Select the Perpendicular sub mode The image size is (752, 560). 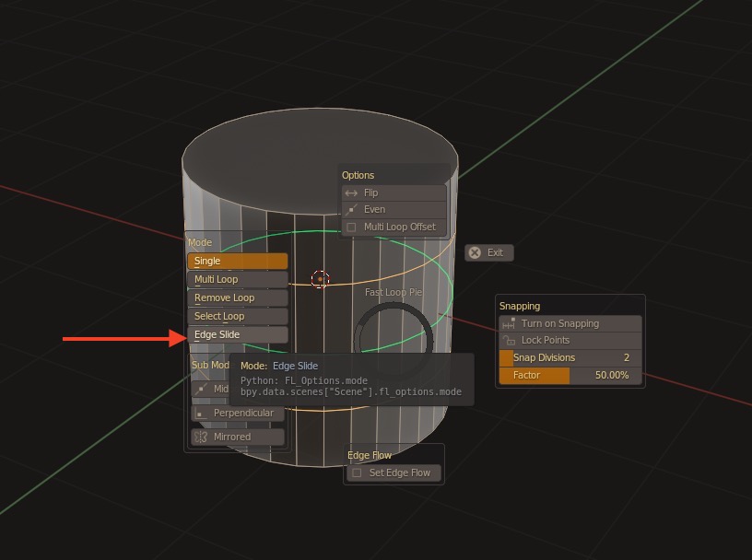238,414
